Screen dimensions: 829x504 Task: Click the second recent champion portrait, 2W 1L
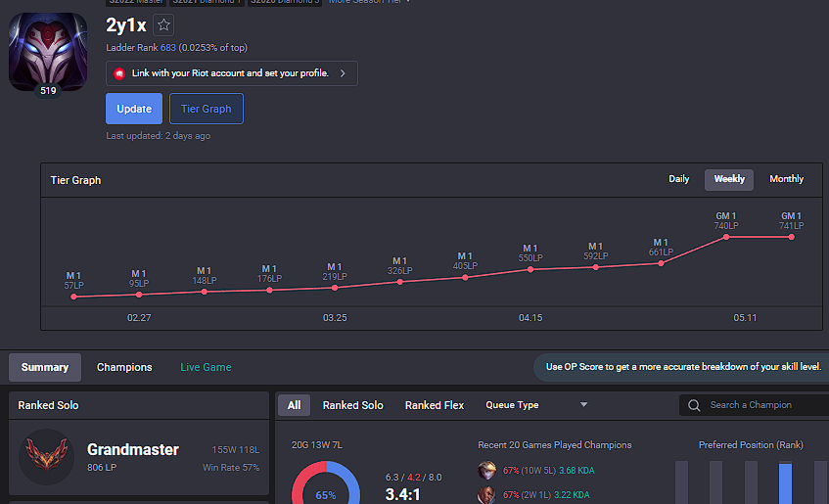pos(487,495)
